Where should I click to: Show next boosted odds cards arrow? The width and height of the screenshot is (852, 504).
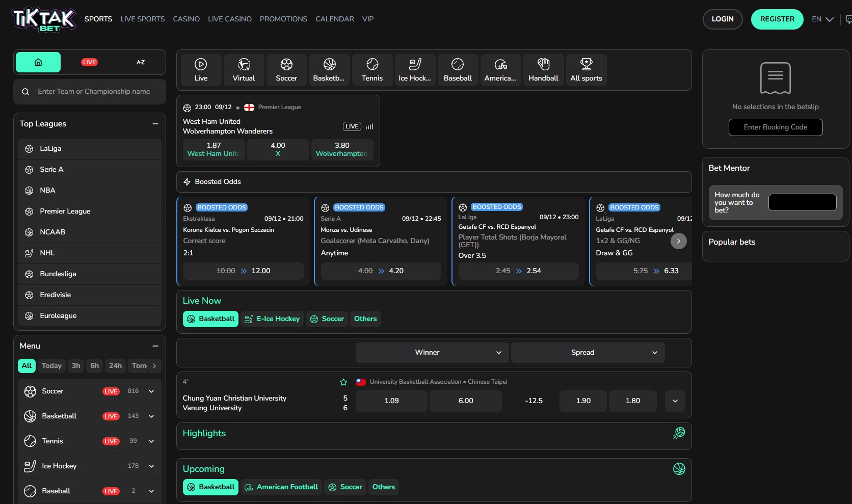pyautogui.click(x=678, y=241)
